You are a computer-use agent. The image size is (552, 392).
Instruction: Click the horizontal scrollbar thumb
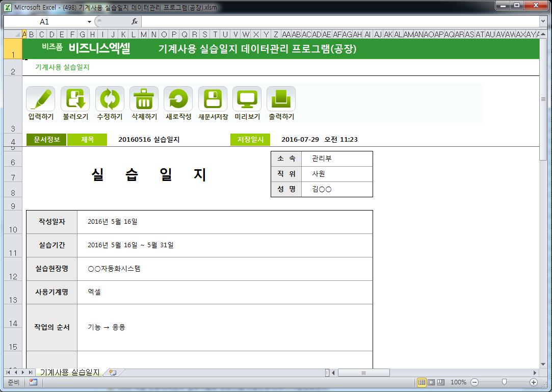[x=363, y=373]
